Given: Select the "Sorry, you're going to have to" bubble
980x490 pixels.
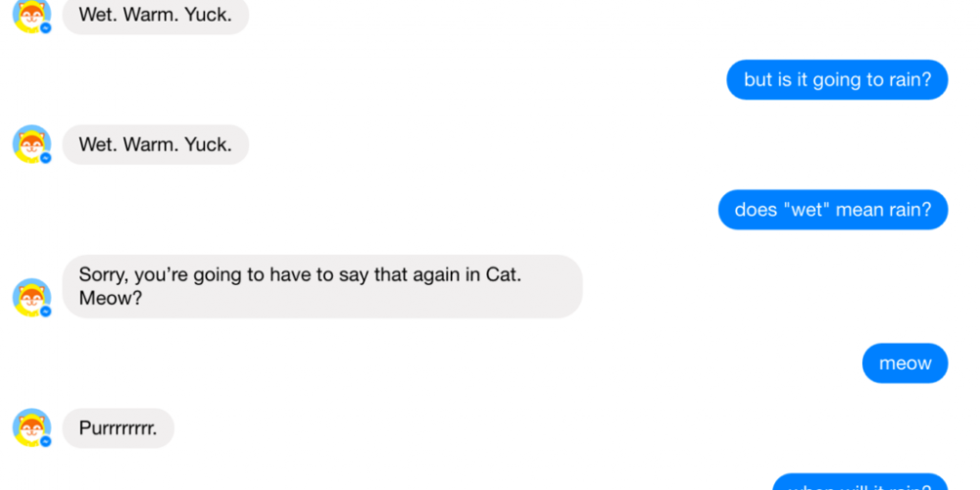Looking at the screenshot, I should (322, 286).
